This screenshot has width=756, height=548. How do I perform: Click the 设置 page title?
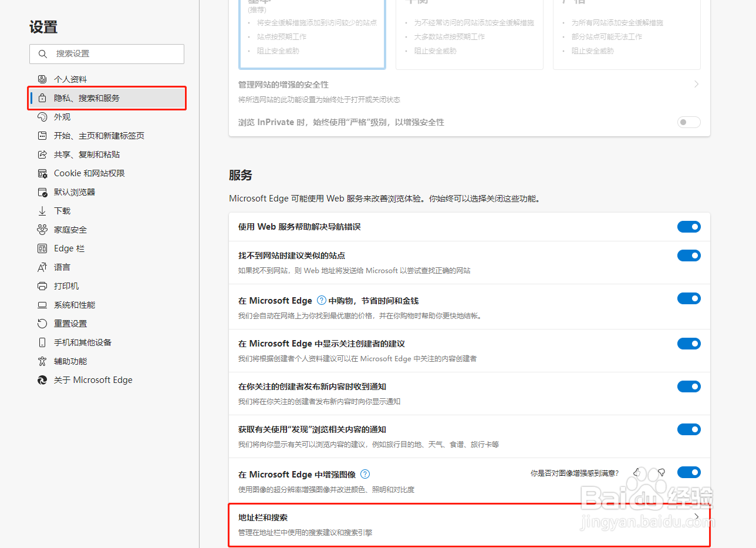click(43, 27)
